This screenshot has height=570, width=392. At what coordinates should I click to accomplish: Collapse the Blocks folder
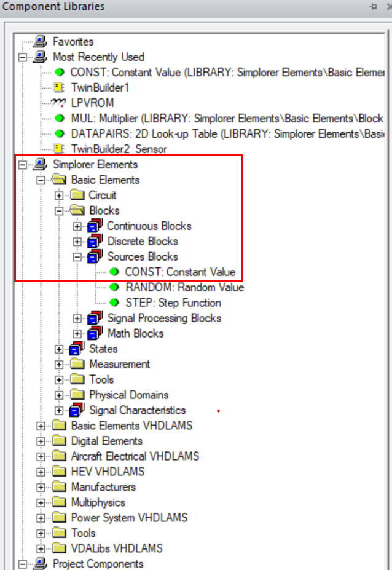click(x=59, y=211)
